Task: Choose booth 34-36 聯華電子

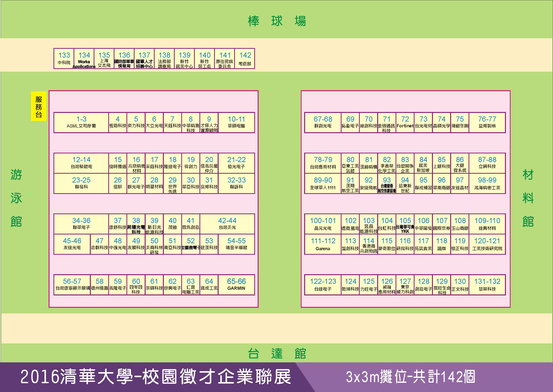Action: click(x=81, y=224)
